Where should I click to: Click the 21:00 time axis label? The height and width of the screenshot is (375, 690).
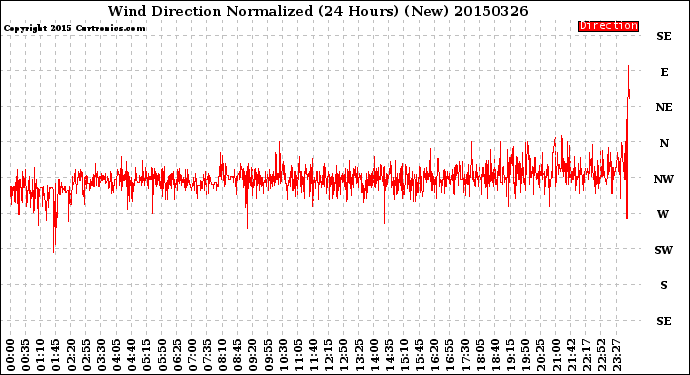tap(555, 355)
